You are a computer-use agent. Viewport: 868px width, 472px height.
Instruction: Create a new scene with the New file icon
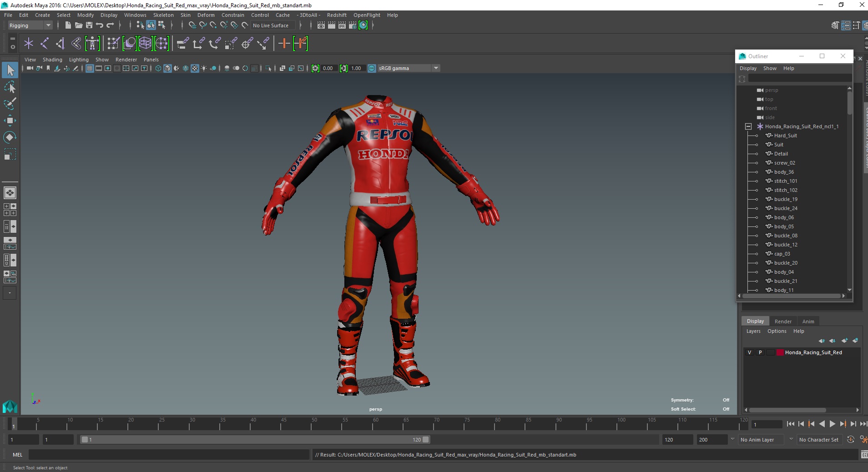click(x=68, y=25)
